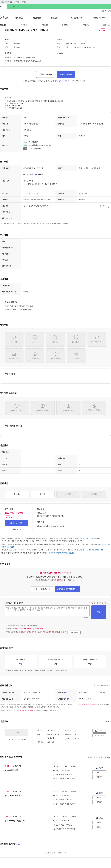Click info icon next to 빅데이터 추천 정보
This screenshot has width=111, height=868.
[18, 844]
